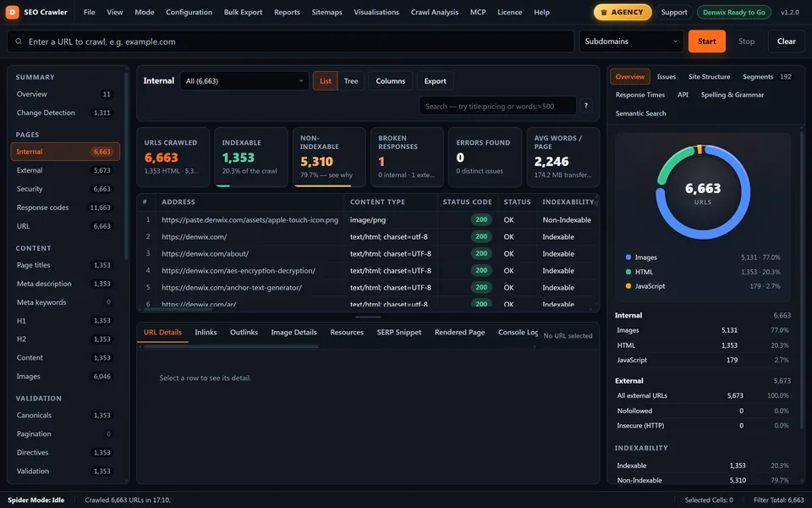Select Change Detection in sidebar
The width and height of the screenshot is (812, 508).
click(65, 113)
